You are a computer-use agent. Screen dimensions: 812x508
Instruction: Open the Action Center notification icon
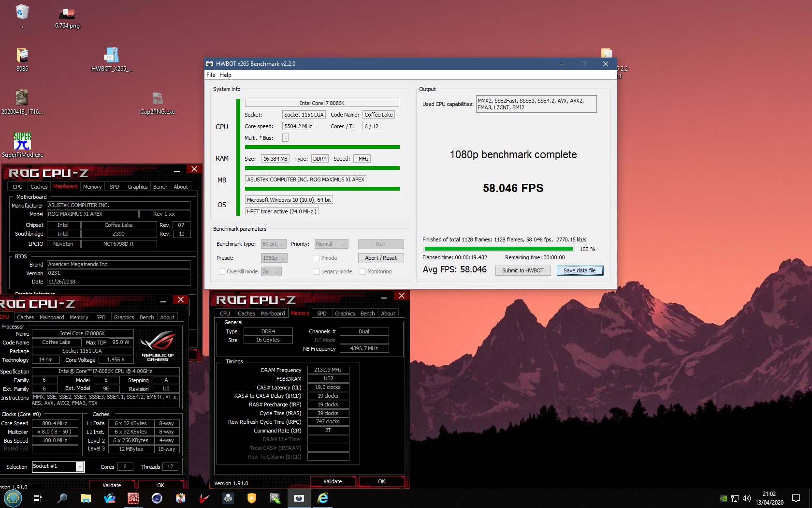[796, 498]
